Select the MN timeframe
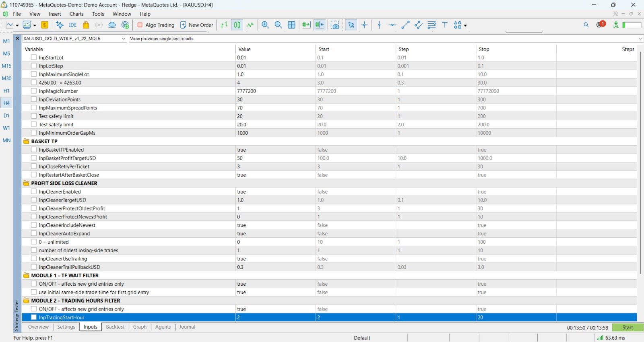This screenshot has height=342, width=644. tap(6, 140)
